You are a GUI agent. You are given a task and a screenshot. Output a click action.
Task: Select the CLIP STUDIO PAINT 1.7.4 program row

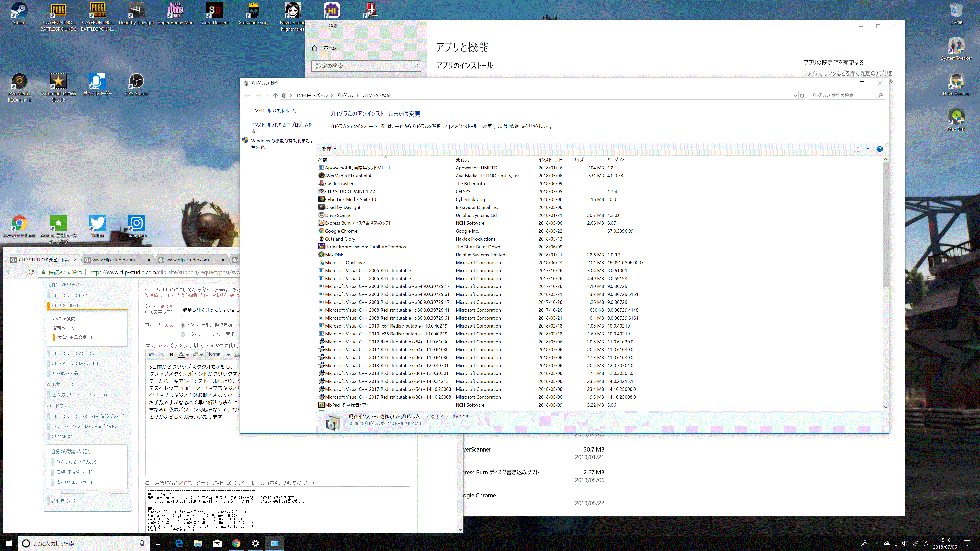[x=489, y=191]
